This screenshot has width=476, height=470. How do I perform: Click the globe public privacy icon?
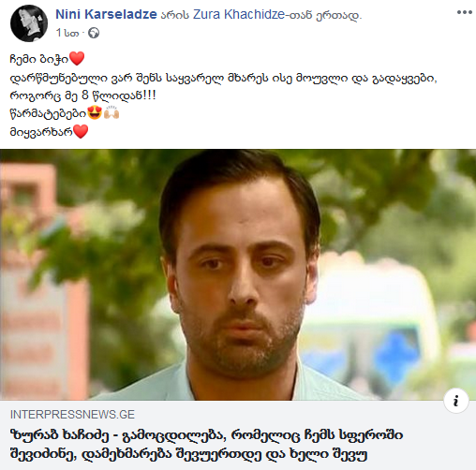point(94,33)
